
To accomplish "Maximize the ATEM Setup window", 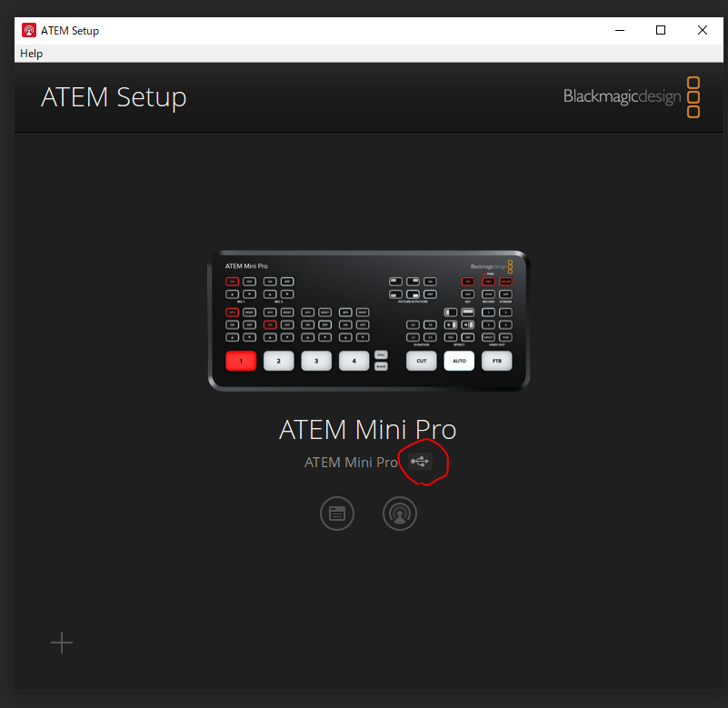I will pyautogui.click(x=661, y=31).
